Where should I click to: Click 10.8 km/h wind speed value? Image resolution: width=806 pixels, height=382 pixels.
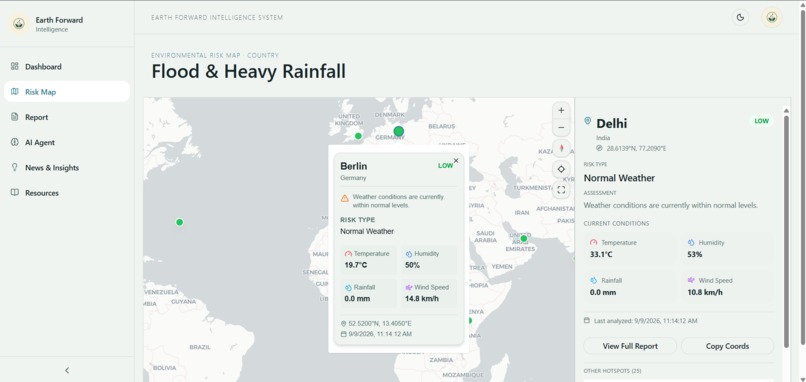click(705, 293)
